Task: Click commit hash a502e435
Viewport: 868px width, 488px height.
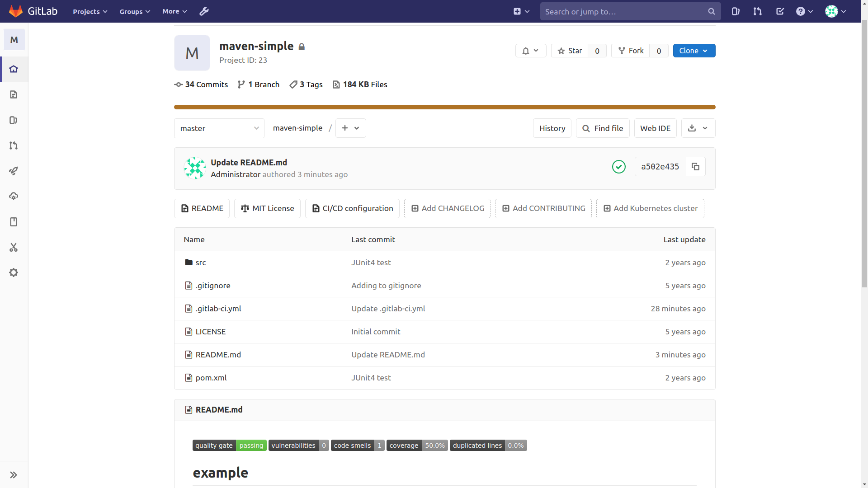Action: point(660,167)
